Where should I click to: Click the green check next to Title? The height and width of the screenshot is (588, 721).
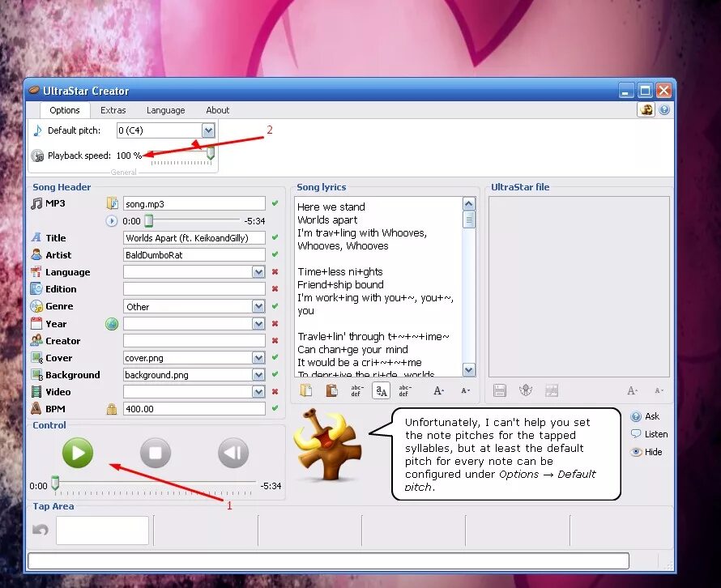coord(275,237)
